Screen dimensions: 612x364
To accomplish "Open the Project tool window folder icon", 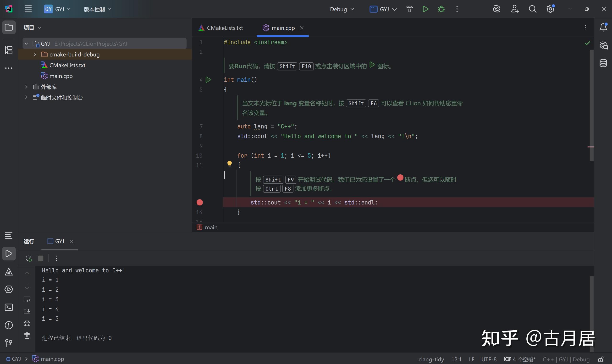I will tap(9, 27).
